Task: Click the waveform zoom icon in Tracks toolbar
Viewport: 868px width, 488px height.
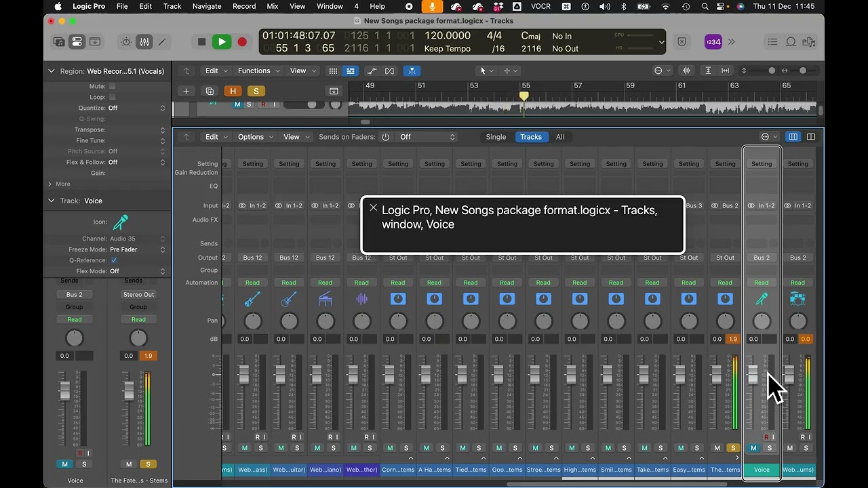Action: [686, 70]
